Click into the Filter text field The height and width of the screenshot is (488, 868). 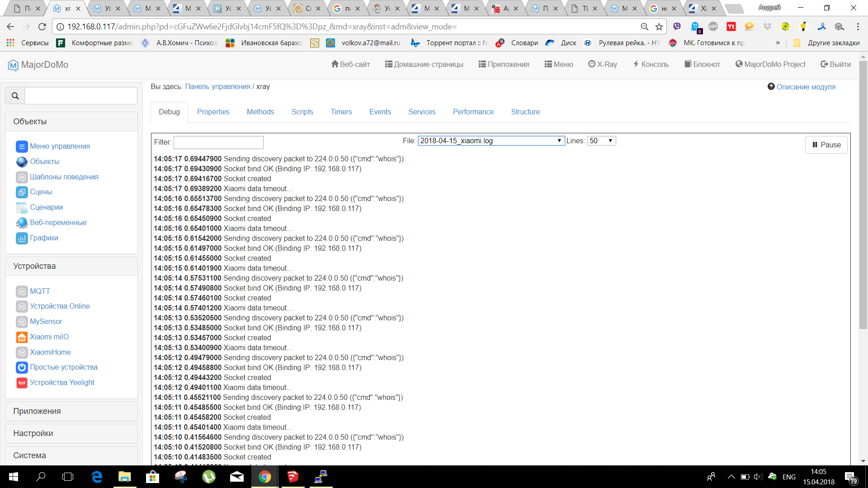218,142
